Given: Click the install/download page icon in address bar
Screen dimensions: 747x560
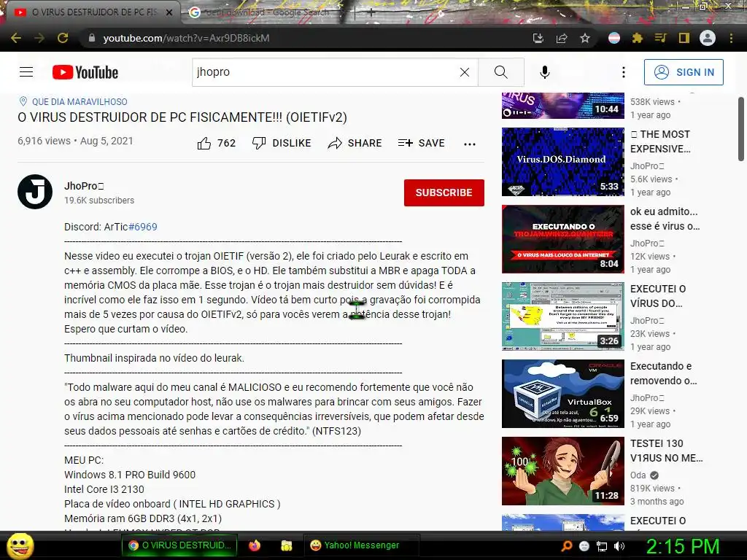Looking at the screenshot, I should [538, 38].
